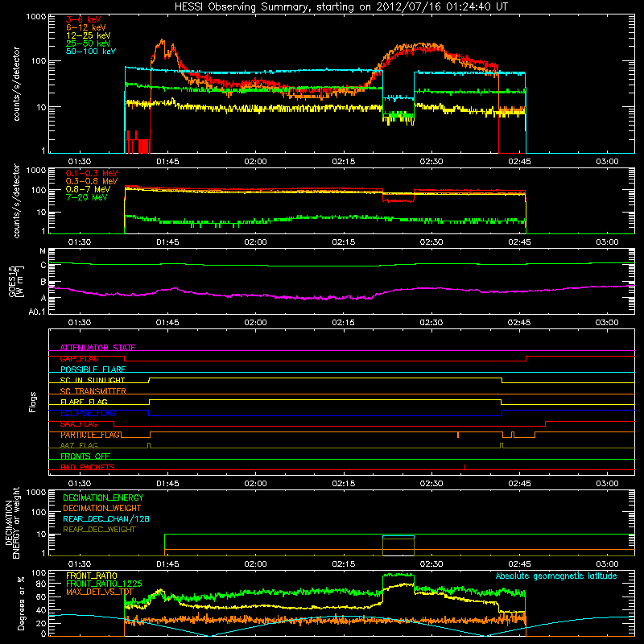
Task: Choose the 50-100 keV legend entry
Action: pos(91,52)
